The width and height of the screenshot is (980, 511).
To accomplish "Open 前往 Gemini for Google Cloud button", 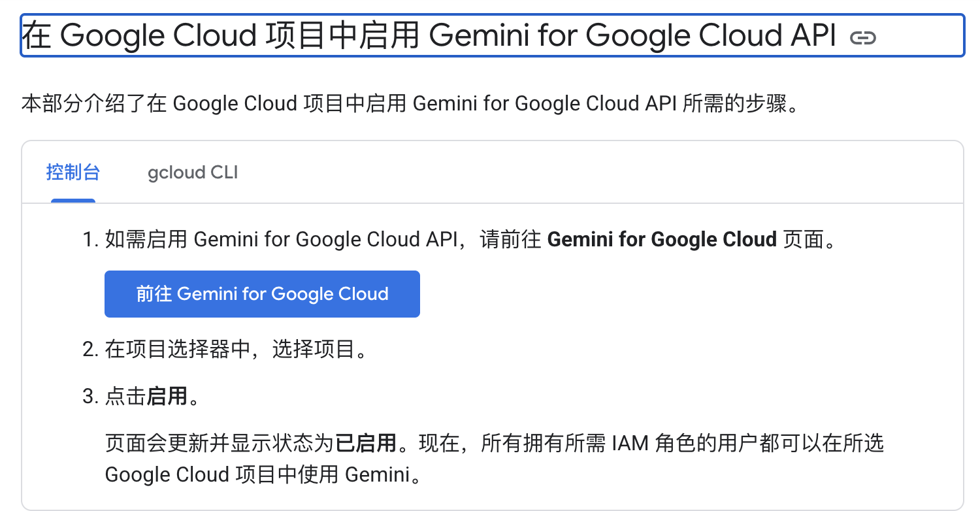I will coord(262,294).
